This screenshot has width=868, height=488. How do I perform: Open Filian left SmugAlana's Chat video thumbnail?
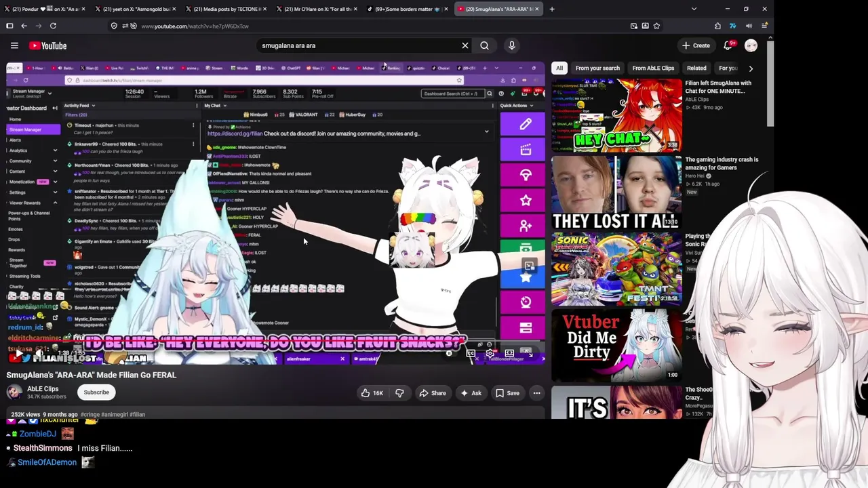616,115
